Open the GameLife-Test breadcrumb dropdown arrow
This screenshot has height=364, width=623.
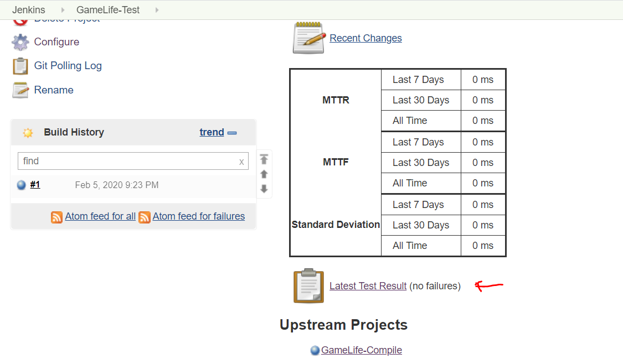157,10
